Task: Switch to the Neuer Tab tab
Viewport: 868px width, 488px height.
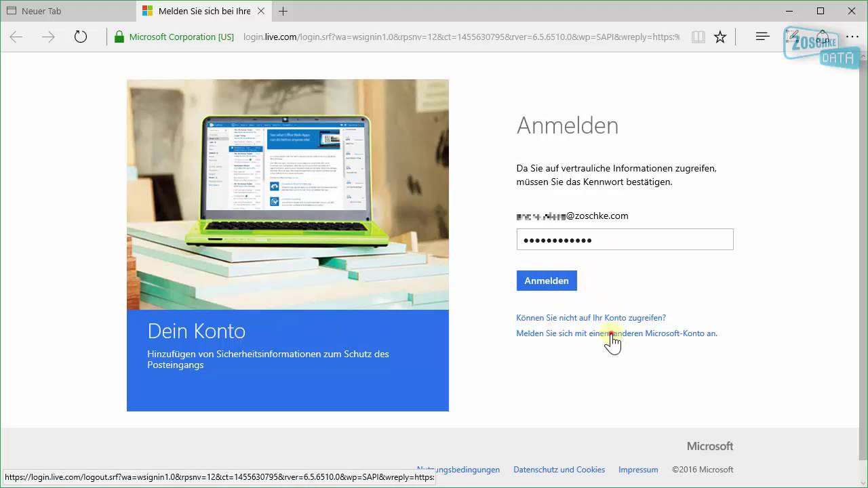Action: point(68,12)
